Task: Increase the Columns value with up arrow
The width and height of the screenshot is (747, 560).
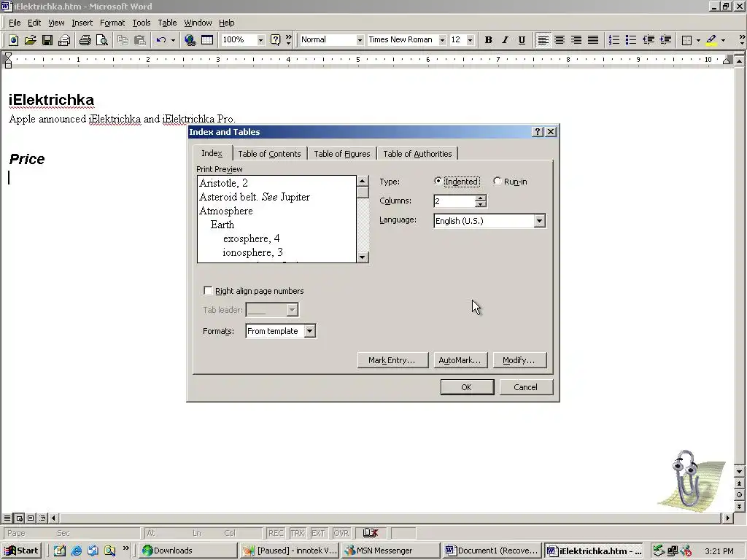Action: coord(480,198)
